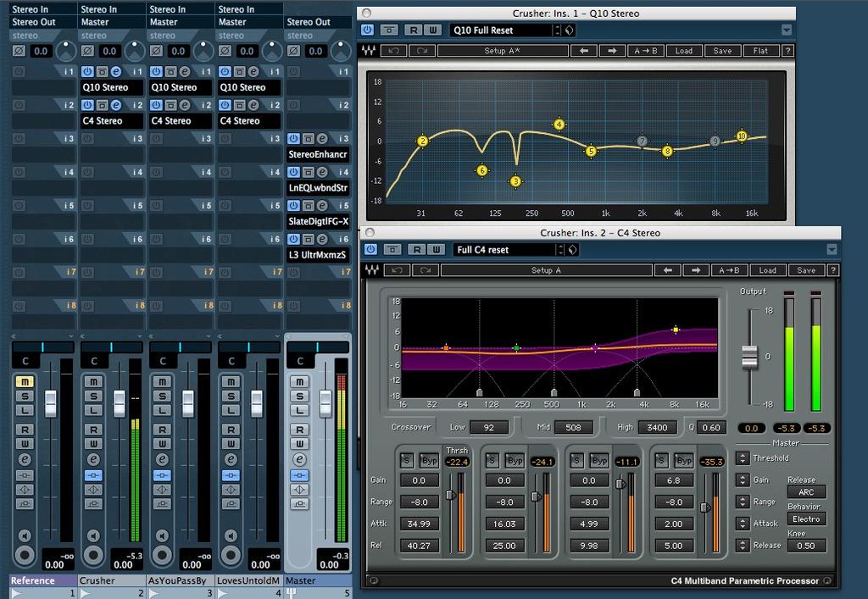Open Q10 Setup A menu
The image size is (868, 599).
coord(503,51)
